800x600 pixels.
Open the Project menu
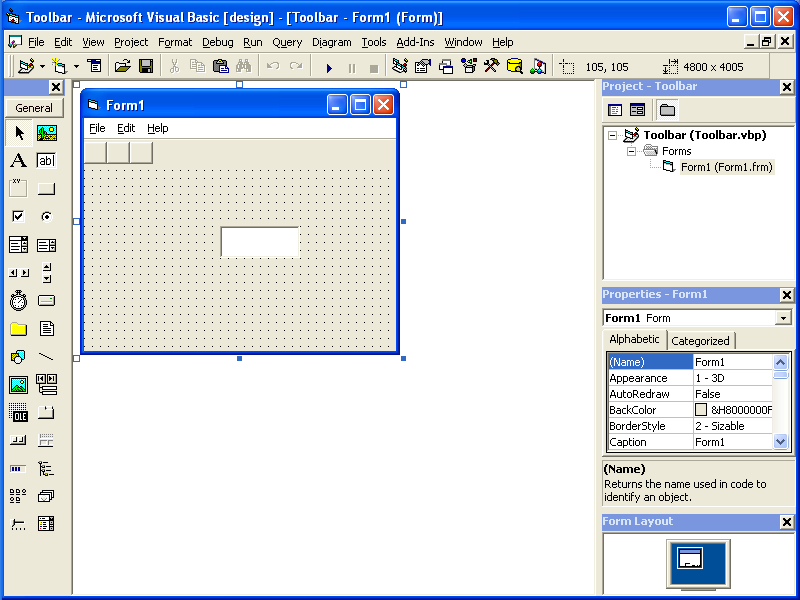coord(131,42)
